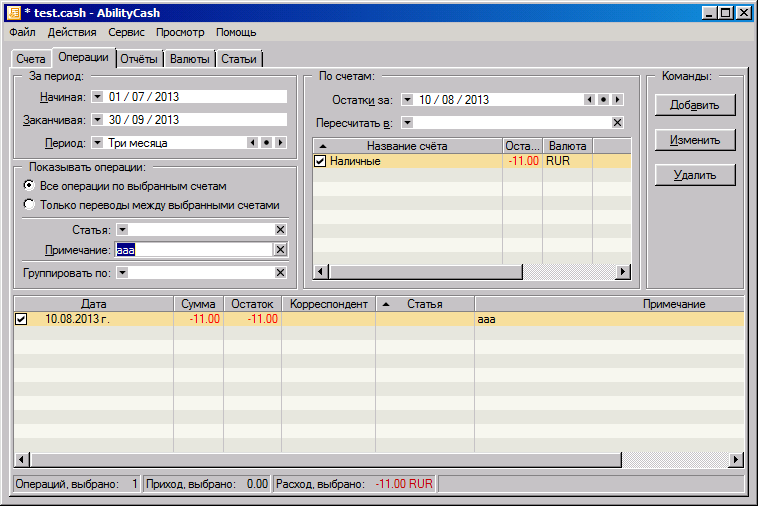The height and width of the screenshot is (506, 758).
Task: Clear the Статья filter with X icon
Action: pos(280,230)
